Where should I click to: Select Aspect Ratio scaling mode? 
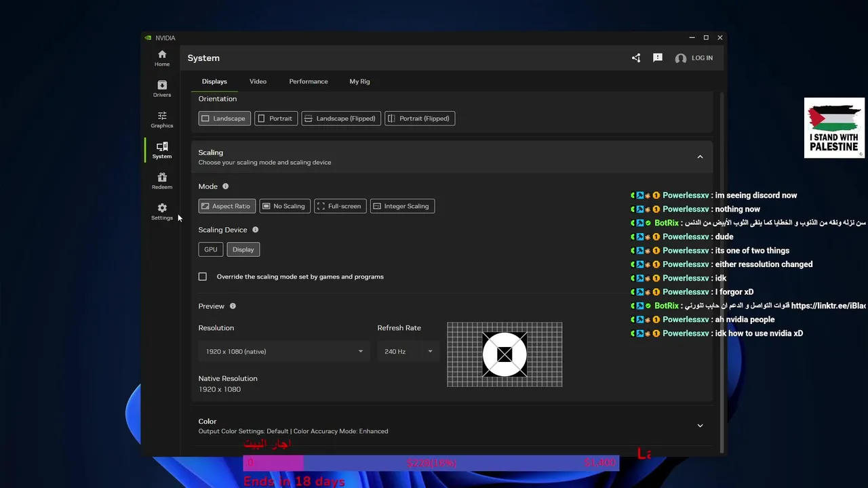tap(227, 206)
